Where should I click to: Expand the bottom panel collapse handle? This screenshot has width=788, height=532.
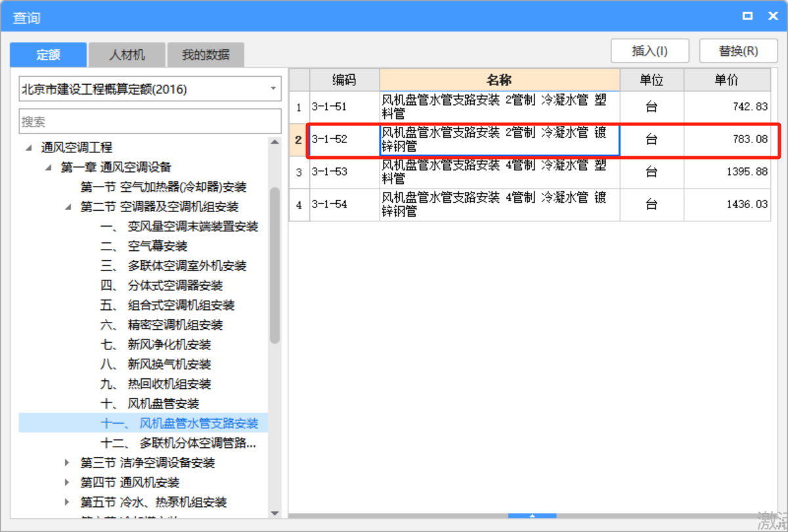point(533,516)
